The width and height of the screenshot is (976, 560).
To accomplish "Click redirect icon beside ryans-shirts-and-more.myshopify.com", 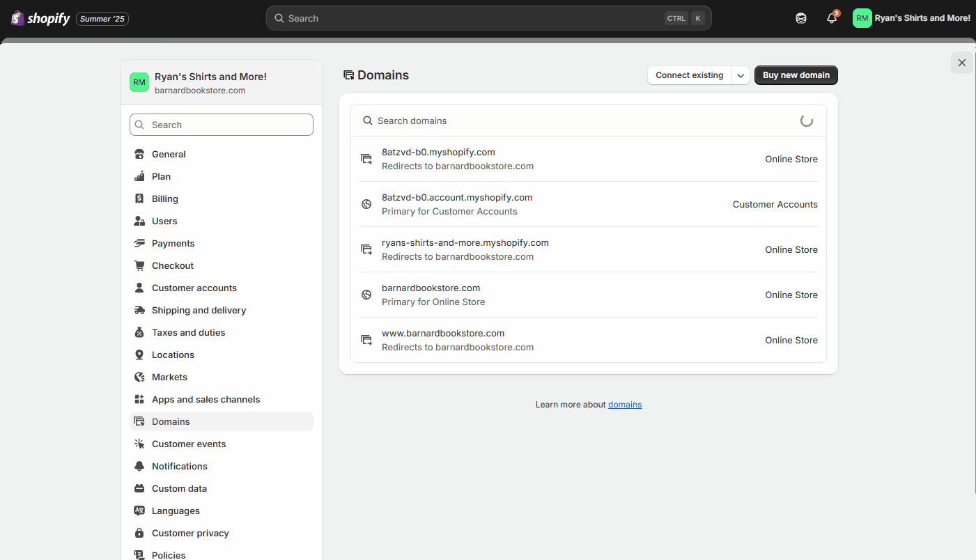I will pyautogui.click(x=366, y=249).
